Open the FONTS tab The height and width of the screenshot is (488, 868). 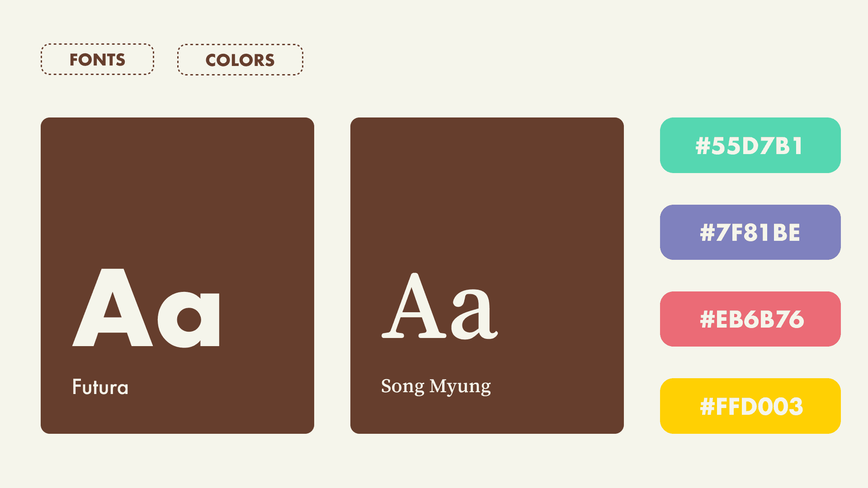point(97,59)
